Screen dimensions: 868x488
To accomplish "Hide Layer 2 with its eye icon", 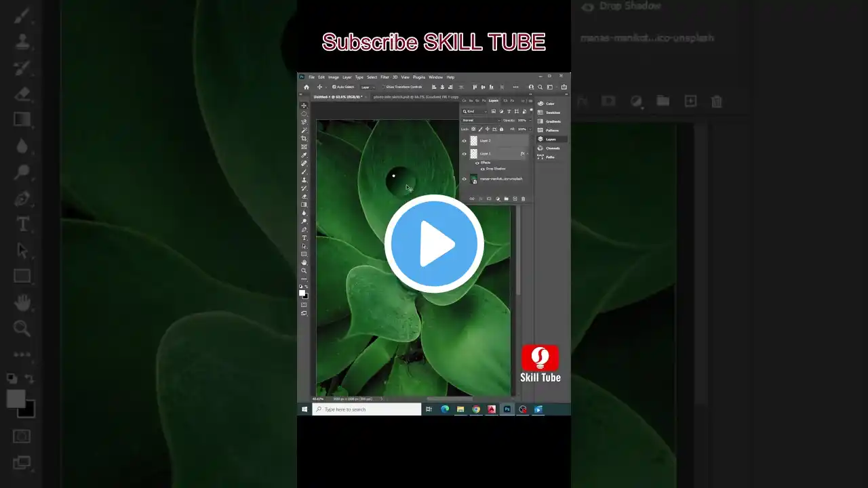I will [465, 141].
